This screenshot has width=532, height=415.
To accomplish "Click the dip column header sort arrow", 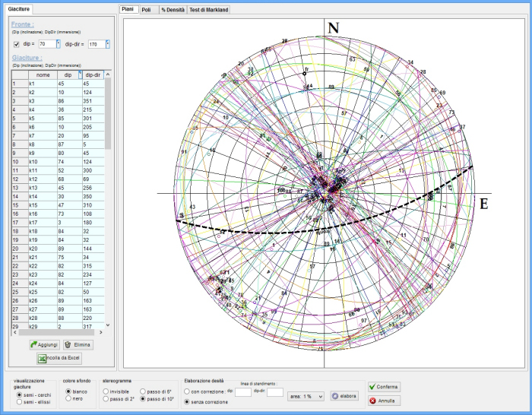I will [x=81, y=74].
